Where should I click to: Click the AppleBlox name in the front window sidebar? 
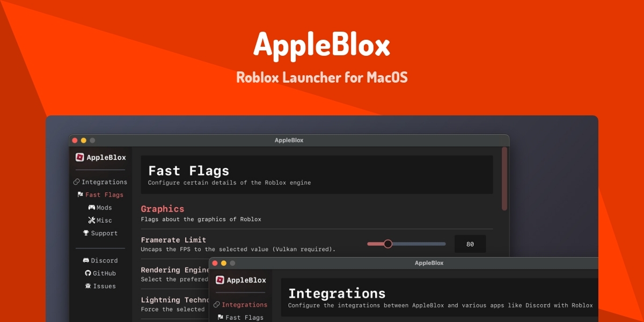[246, 280]
